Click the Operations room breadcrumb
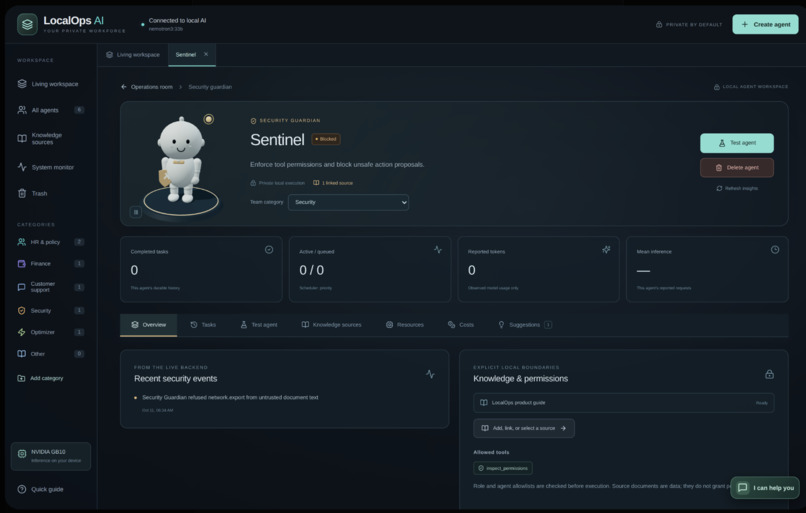This screenshot has height=513, width=806. (x=152, y=87)
